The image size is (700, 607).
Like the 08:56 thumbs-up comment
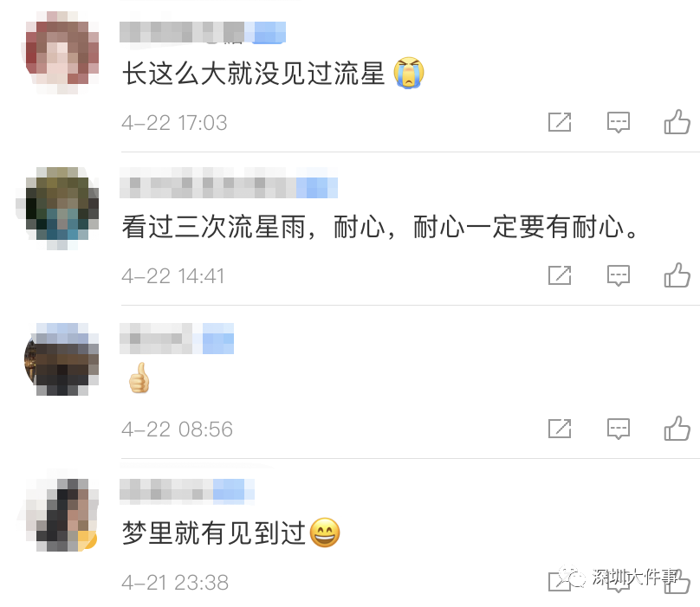click(677, 429)
